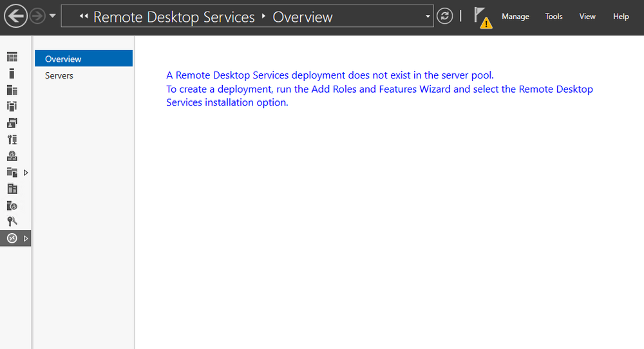Open the View menu
The width and height of the screenshot is (644, 349).
(587, 17)
